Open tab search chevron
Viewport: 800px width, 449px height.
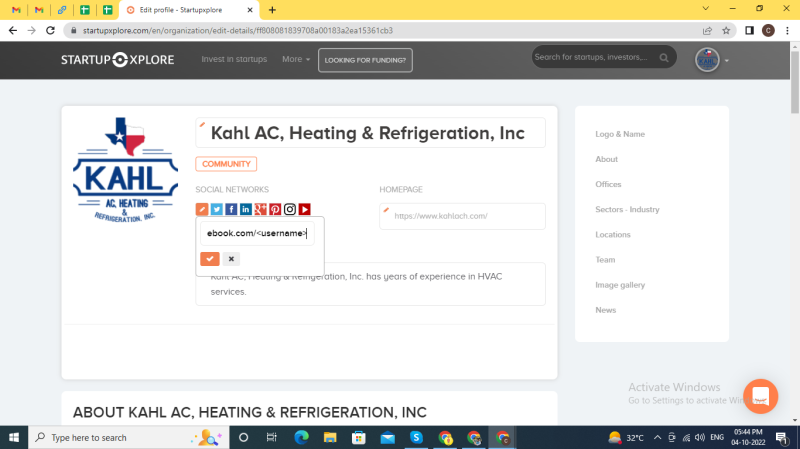[706, 9]
